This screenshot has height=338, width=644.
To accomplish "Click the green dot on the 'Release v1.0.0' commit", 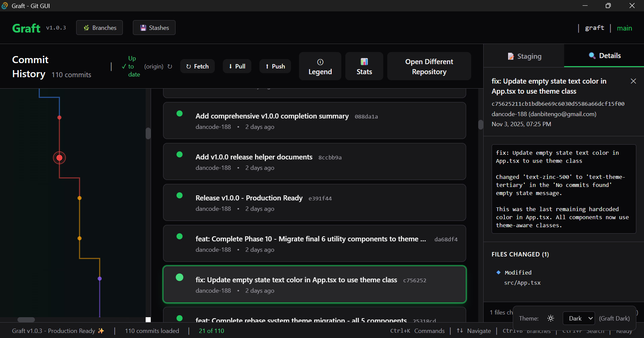I will point(180,195).
